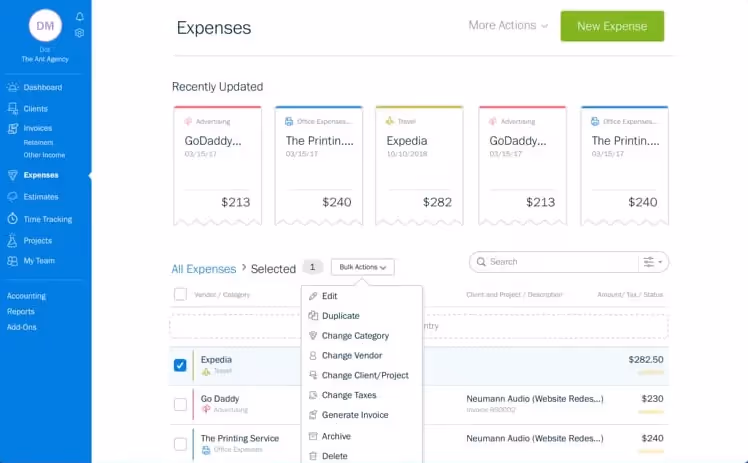748x463 pixels.
Task: Click the $282.50 amount in Expedia row
Action: 646,360
